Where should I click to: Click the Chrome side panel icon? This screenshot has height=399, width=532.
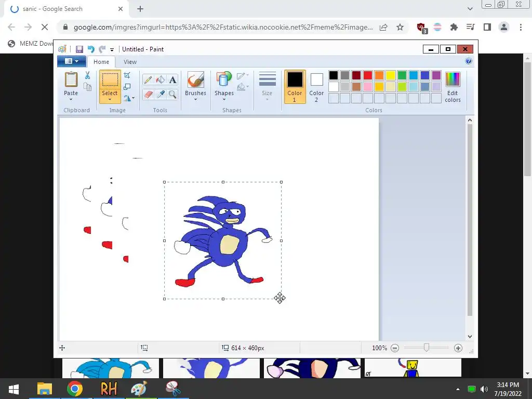487,27
